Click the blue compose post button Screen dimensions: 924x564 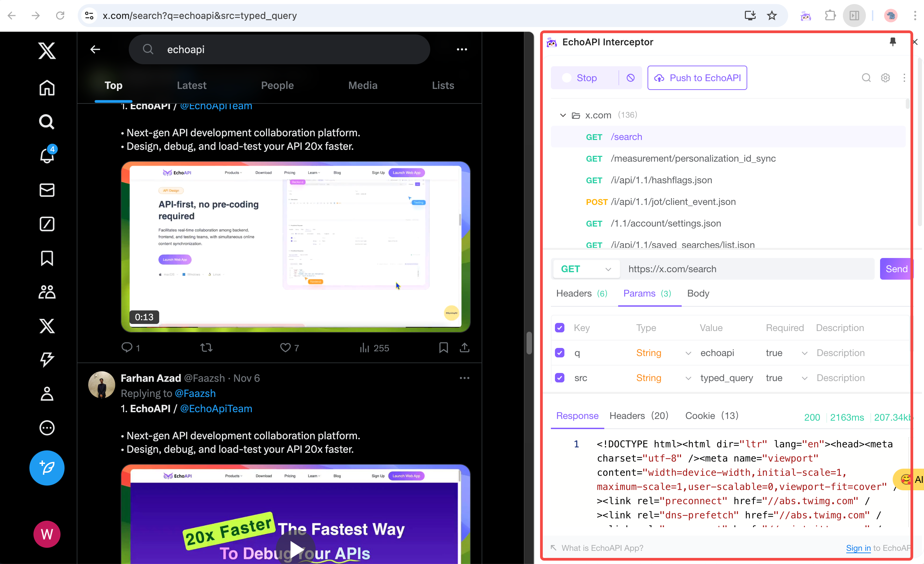[x=47, y=468]
